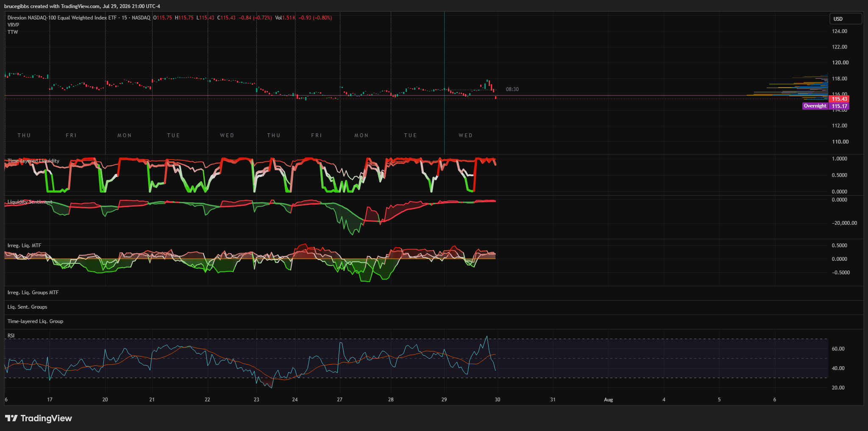Click date 28 on the time axis
The image size is (868, 431).
click(391, 400)
